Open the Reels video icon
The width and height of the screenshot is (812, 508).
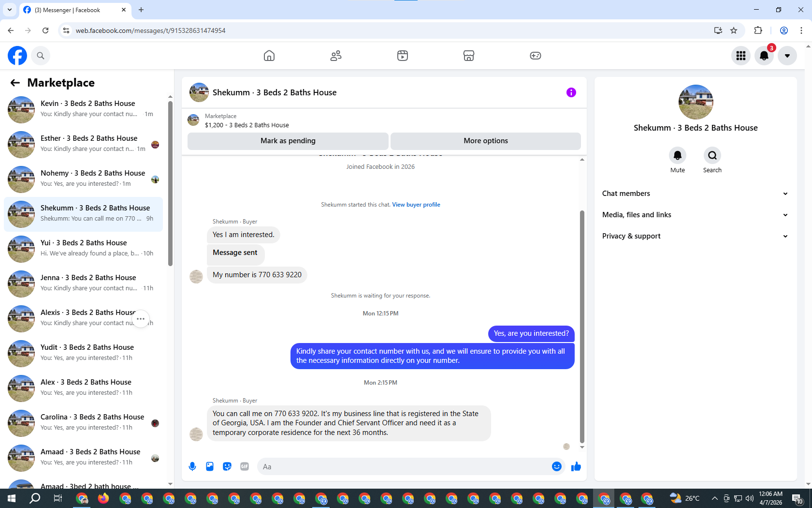click(x=403, y=56)
